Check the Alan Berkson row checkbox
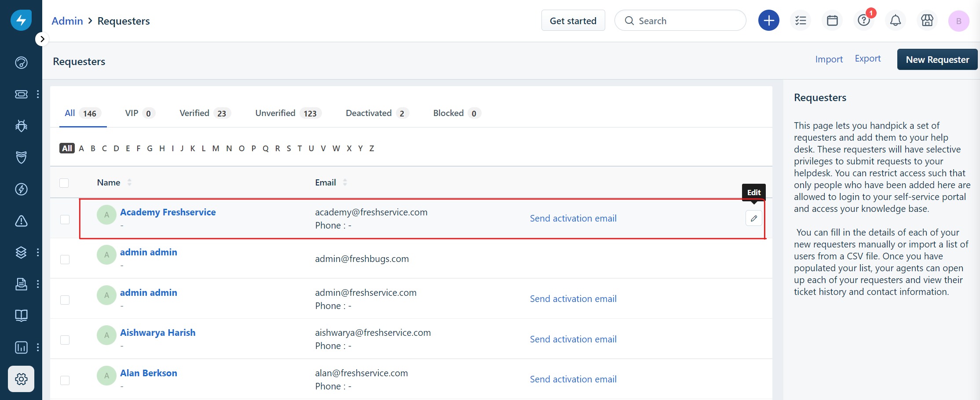Image resolution: width=980 pixels, height=400 pixels. click(x=65, y=380)
